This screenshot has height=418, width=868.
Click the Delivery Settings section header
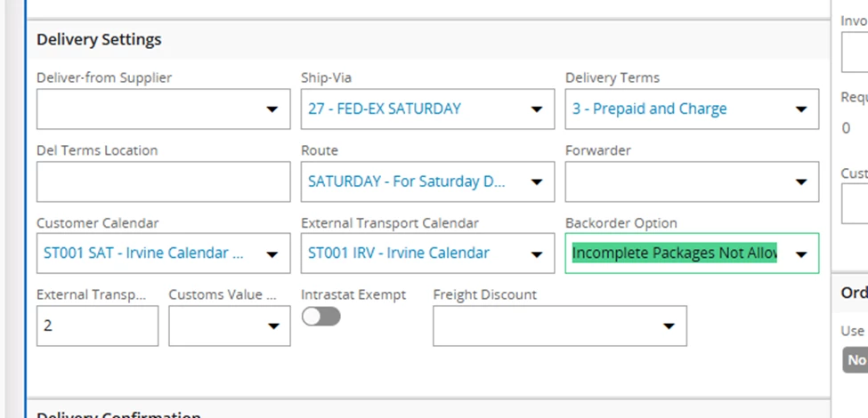point(99,39)
